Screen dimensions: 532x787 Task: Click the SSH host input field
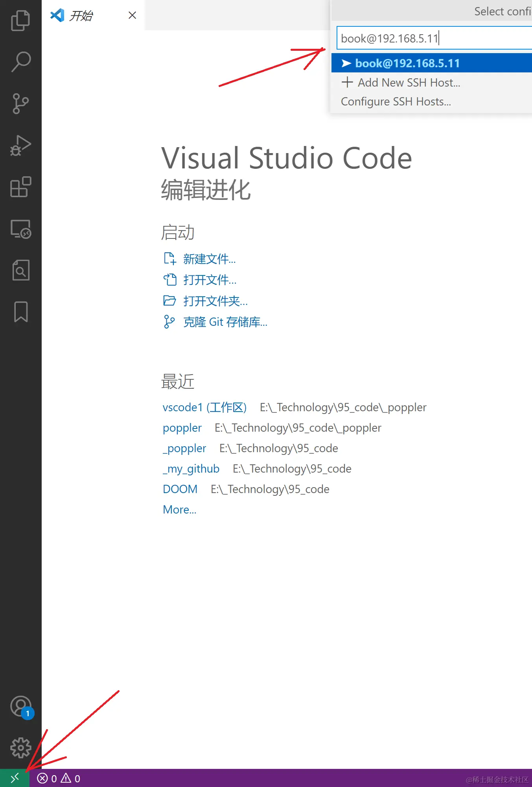pos(434,38)
